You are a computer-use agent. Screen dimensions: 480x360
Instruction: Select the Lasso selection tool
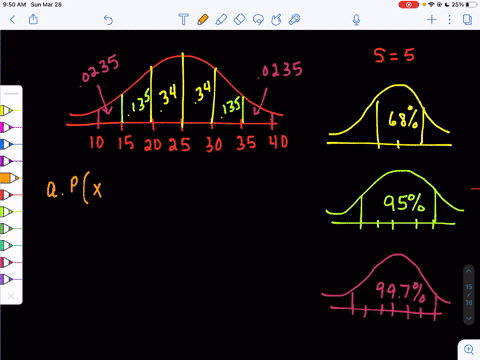tap(258, 20)
